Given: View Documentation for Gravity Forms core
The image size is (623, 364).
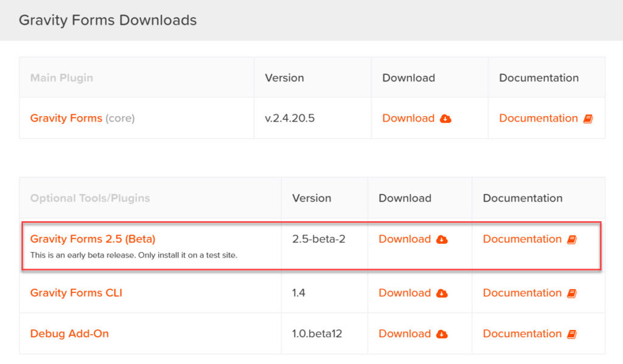Looking at the screenshot, I should click(538, 118).
